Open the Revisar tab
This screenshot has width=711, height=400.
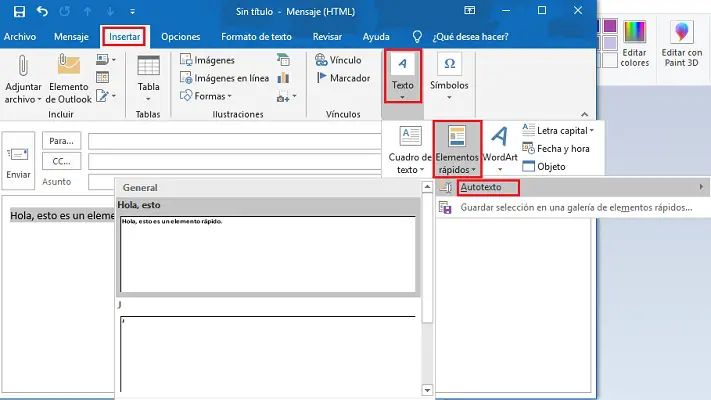[327, 37]
